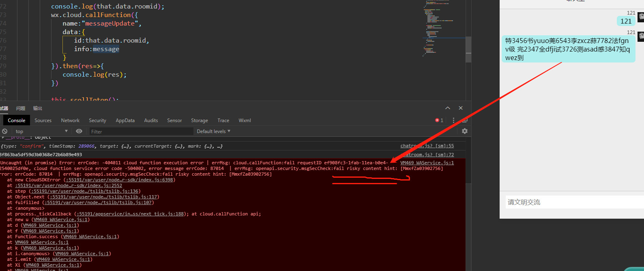Click the logged room id 3f863ba5df59d3b0368e72b6b89e493

click(41, 155)
